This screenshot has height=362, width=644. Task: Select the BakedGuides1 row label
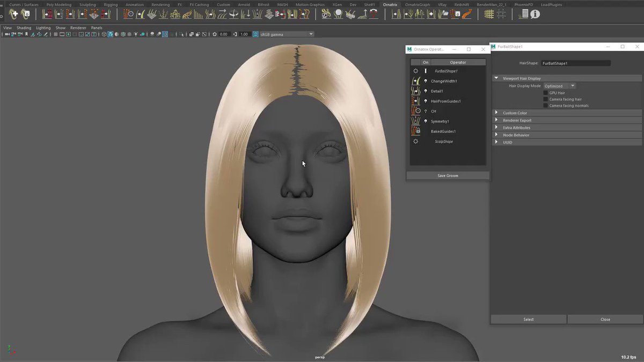pos(443,131)
